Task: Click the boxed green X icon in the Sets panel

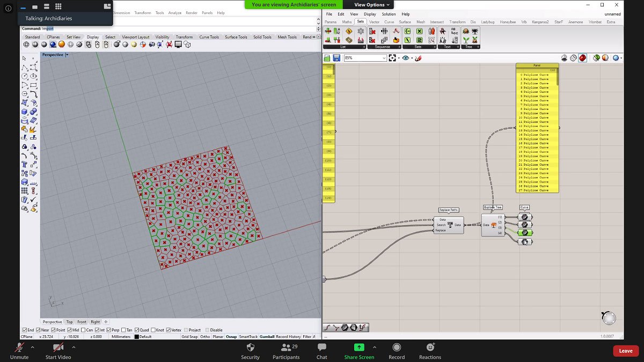Action: pos(419,32)
